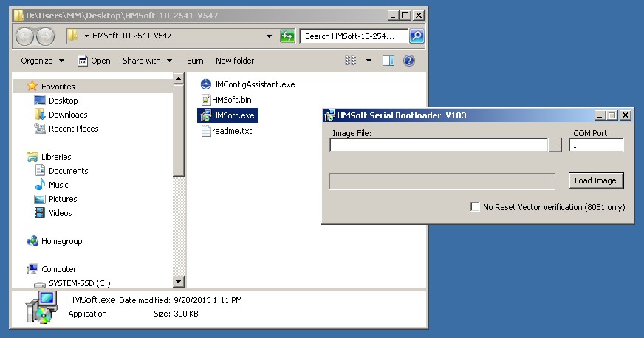Select Documents under Libraries

click(x=69, y=171)
